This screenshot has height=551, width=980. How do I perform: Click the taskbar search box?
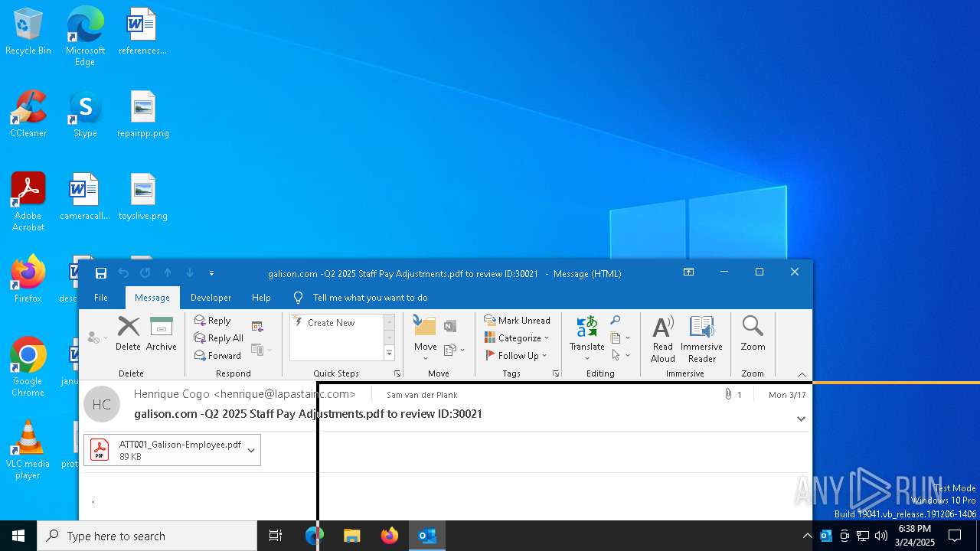click(x=147, y=536)
